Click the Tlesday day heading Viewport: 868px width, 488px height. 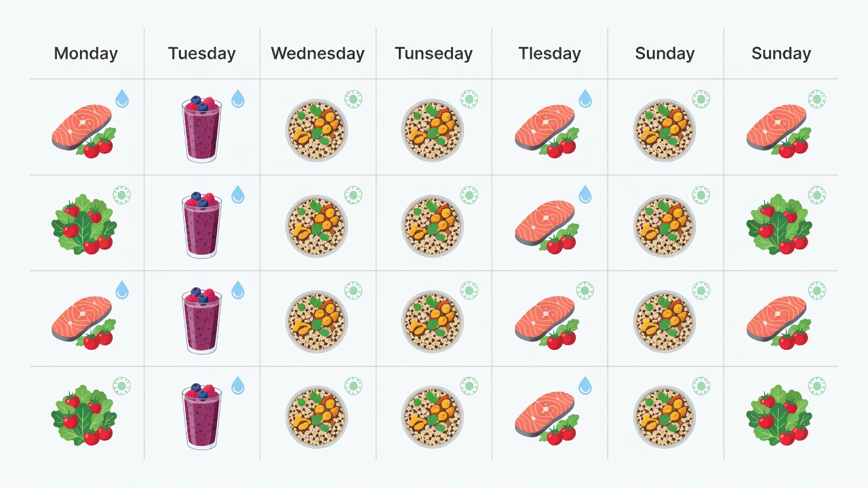coord(549,54)
